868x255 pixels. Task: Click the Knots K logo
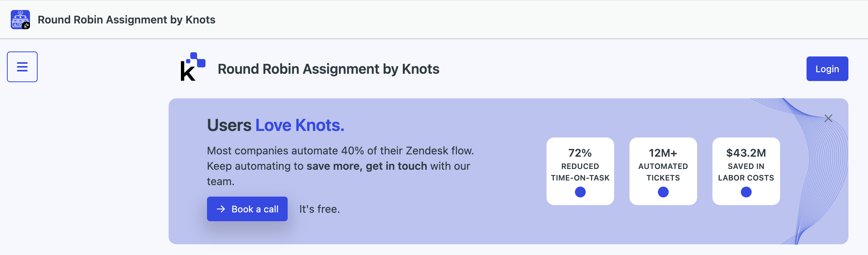(x=193, y=67)
